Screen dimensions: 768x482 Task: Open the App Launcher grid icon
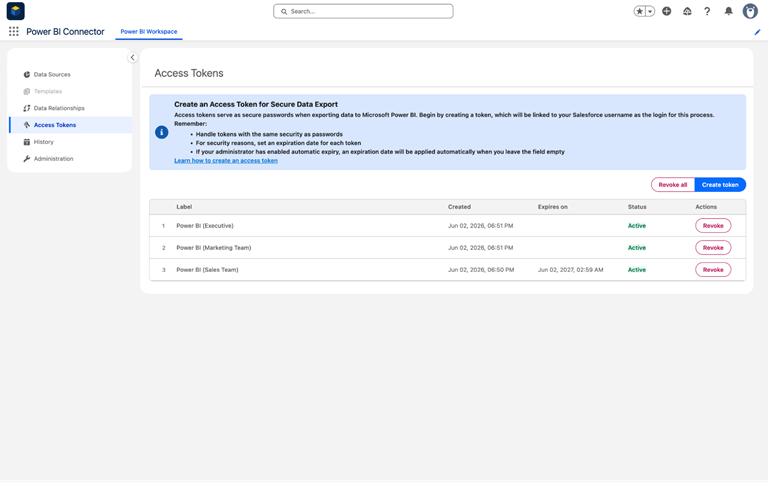tap(14, 31)
